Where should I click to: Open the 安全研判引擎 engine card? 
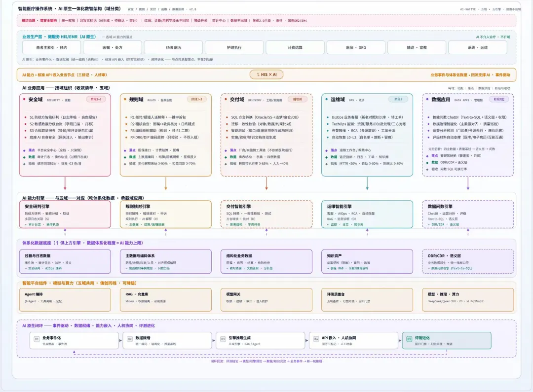[65, 214]
